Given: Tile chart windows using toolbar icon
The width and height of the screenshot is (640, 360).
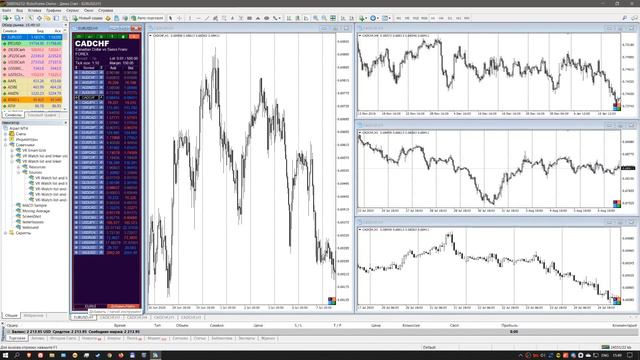Looking at the screenshot, I should tap(333, 18).
